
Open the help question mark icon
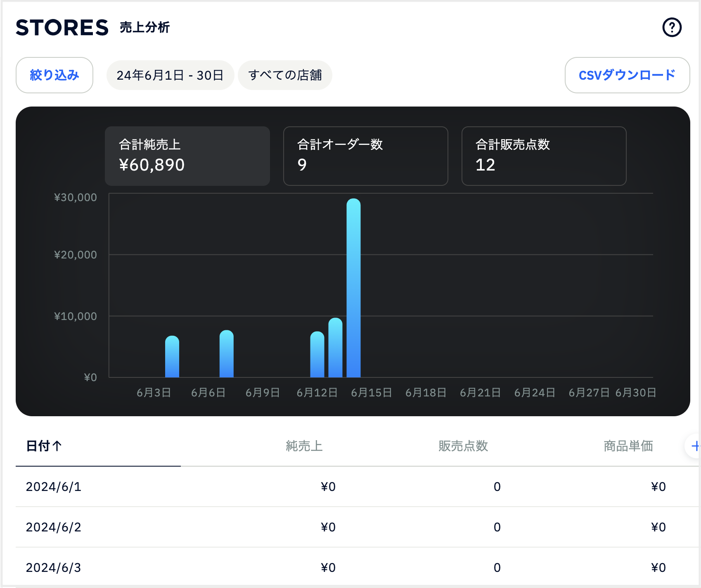coord(672,28)
